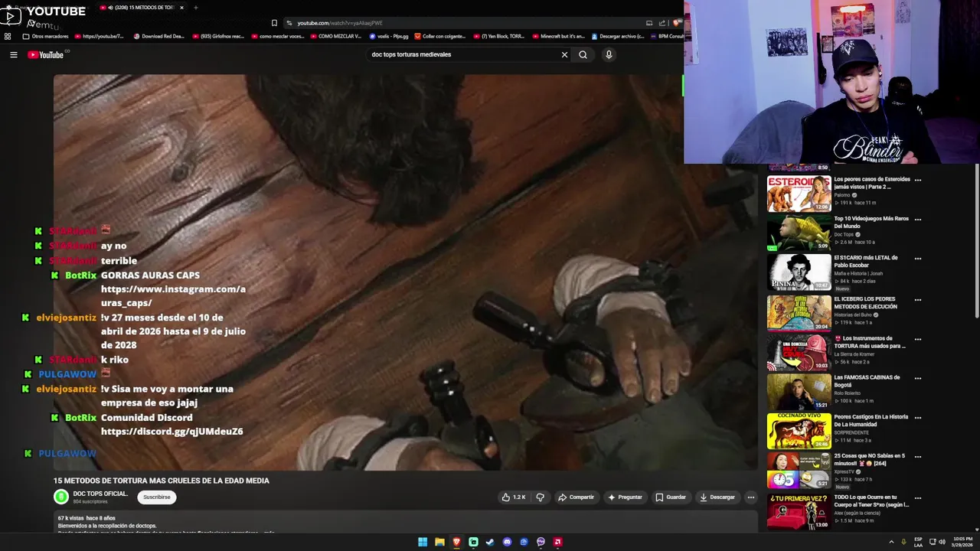980x551 pixels.
Task: Open the EL ICEBERG LOS PEORES METODOS title
Action: pos(865,302)
